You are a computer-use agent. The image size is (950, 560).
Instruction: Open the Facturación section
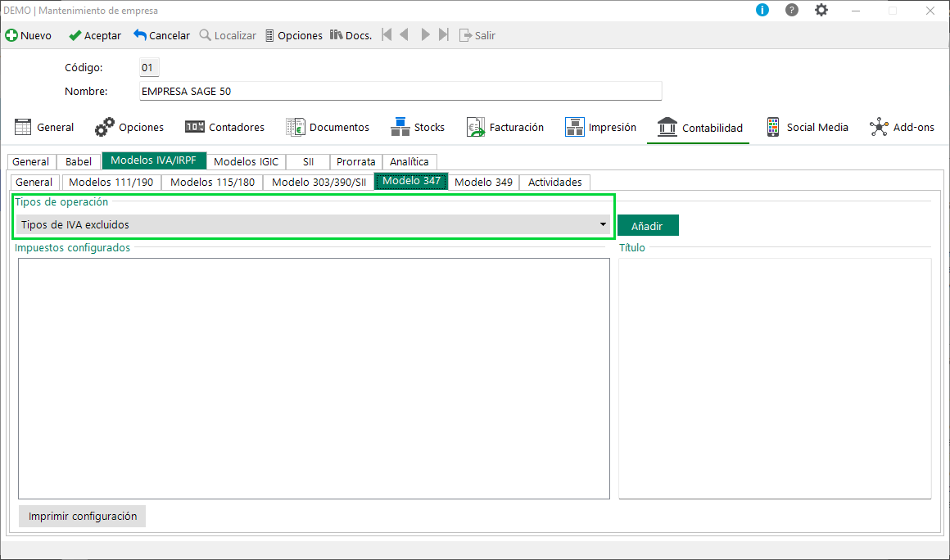tap(505, 127)
